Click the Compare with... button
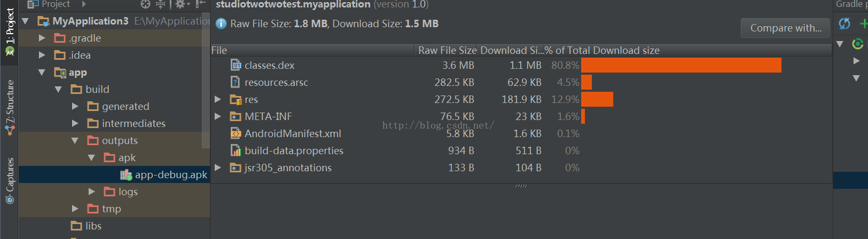The height and width of the screenshot is (239, 868). pyautogui.click(x=785, y=28)
